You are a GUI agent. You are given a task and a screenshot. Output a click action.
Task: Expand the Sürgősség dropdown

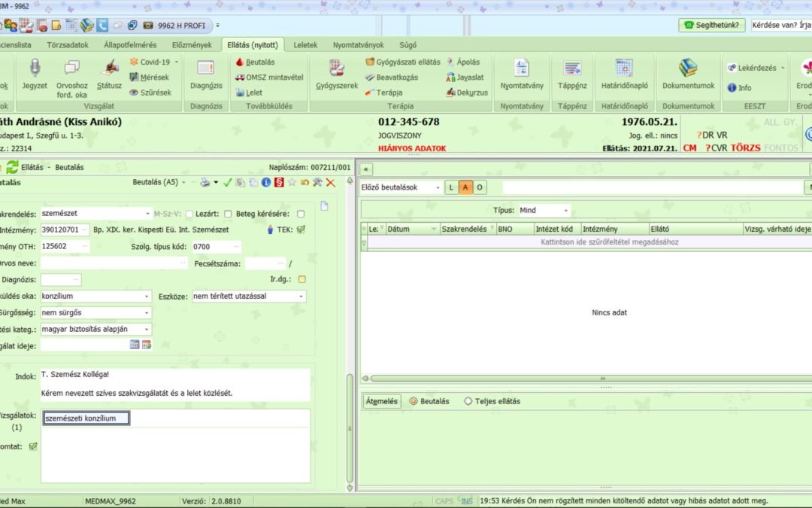[x=147, y=312]
